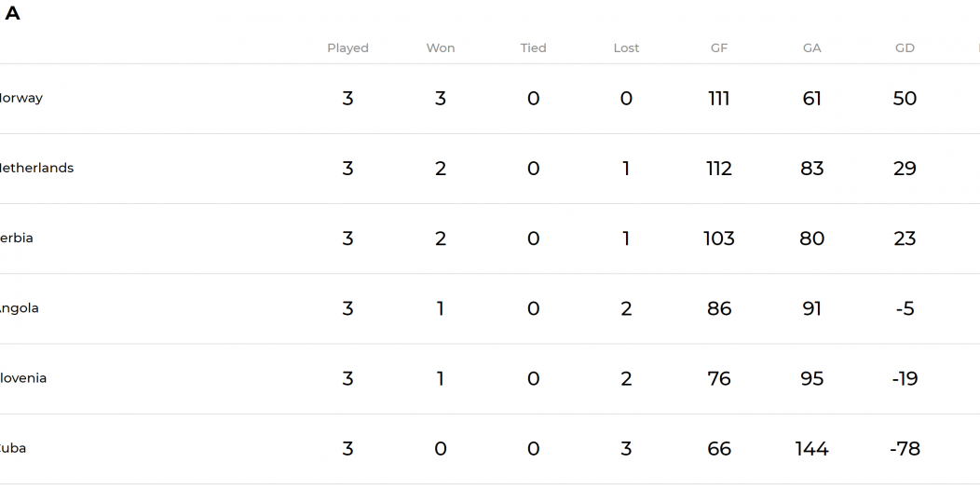Select the Tied column header

533,48
